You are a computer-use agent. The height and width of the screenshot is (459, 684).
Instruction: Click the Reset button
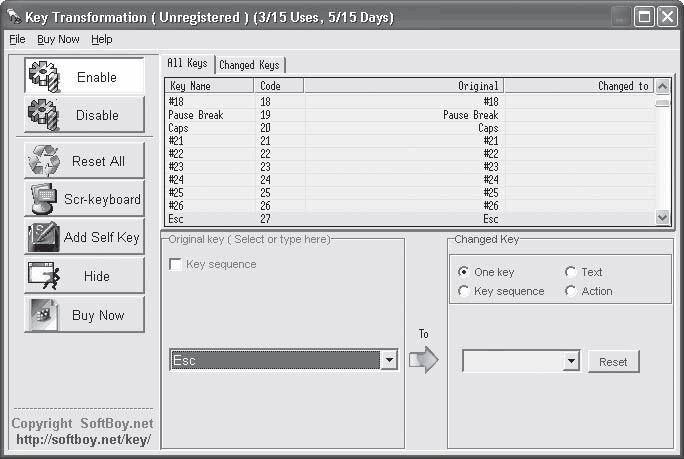(613, 361)
